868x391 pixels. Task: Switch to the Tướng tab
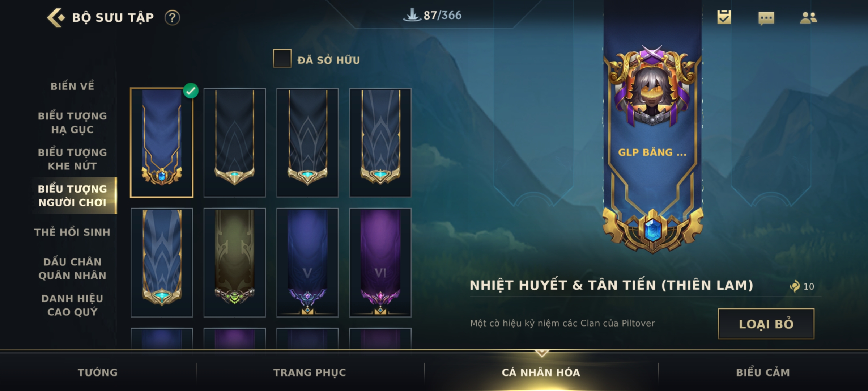(x=98, y=372)
